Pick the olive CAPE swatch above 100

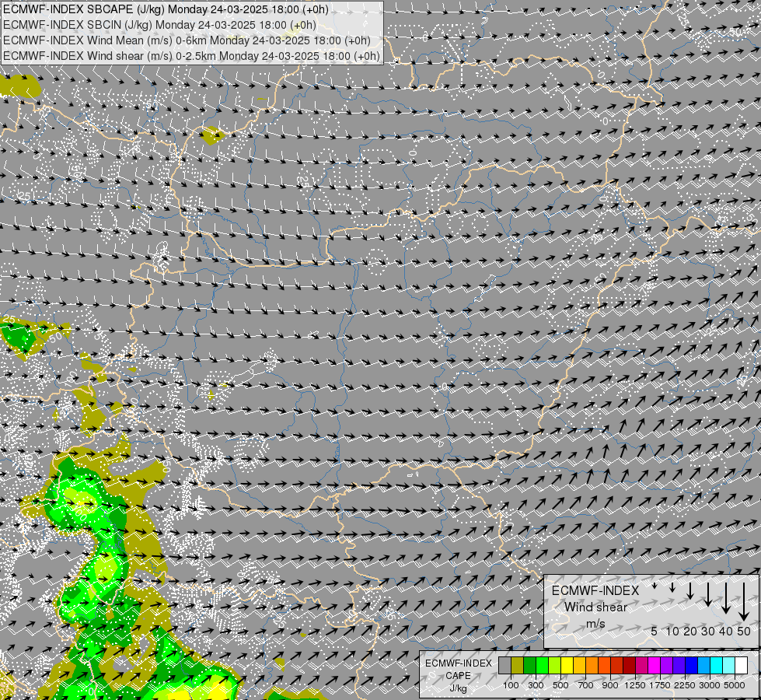click(x=518, y=666)
